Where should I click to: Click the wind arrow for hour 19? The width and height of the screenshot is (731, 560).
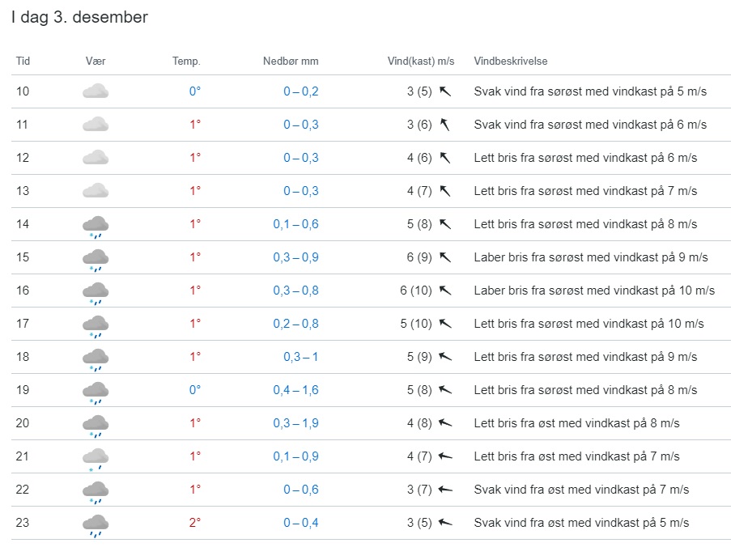444,390
